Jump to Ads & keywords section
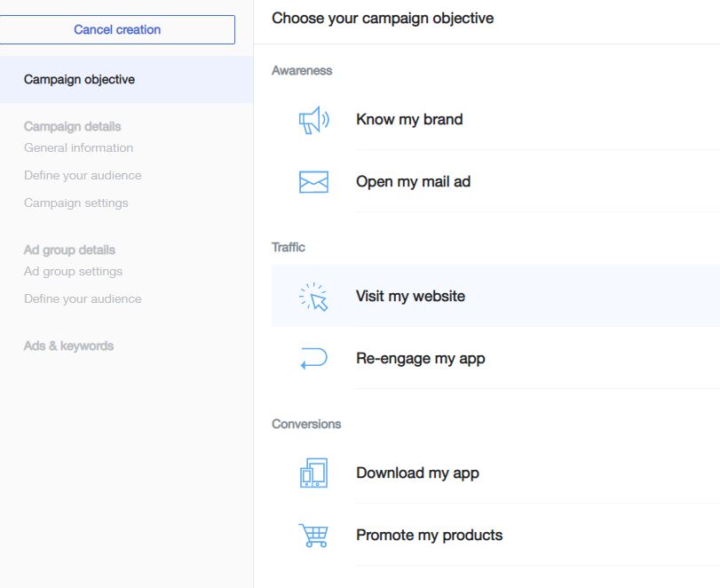 (x=68, y=346)
